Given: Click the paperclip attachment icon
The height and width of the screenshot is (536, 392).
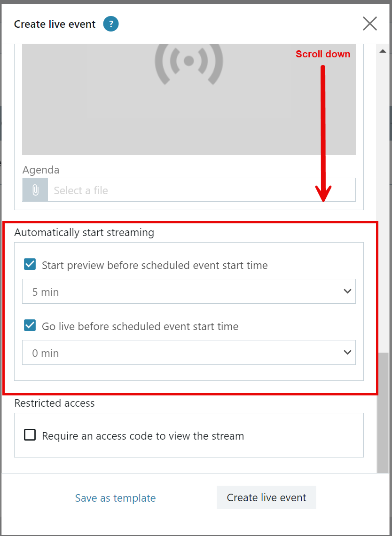Looking at the screenshot, I should click(x=35, y=190).
